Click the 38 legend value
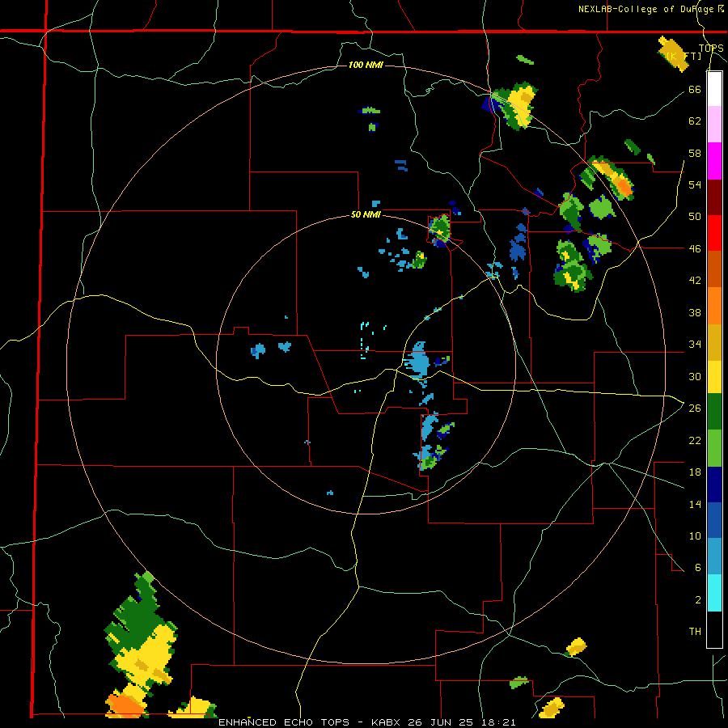 pos(695,312)
